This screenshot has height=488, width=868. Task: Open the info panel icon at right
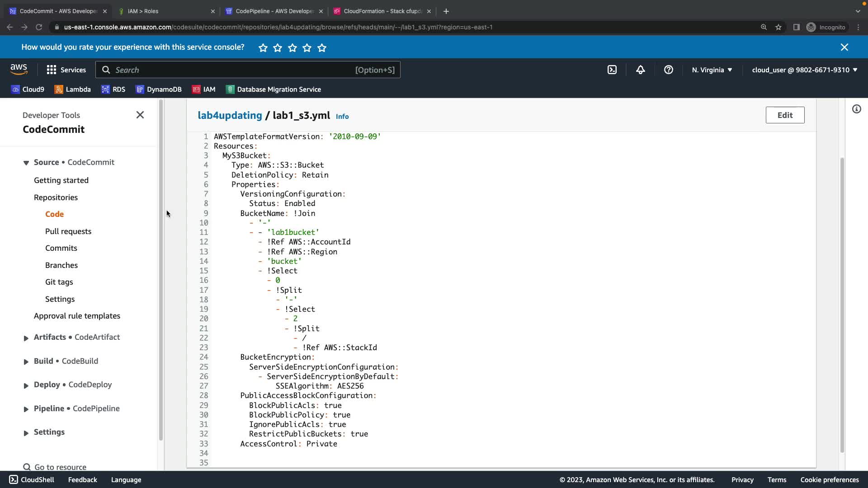coord(856,109)
